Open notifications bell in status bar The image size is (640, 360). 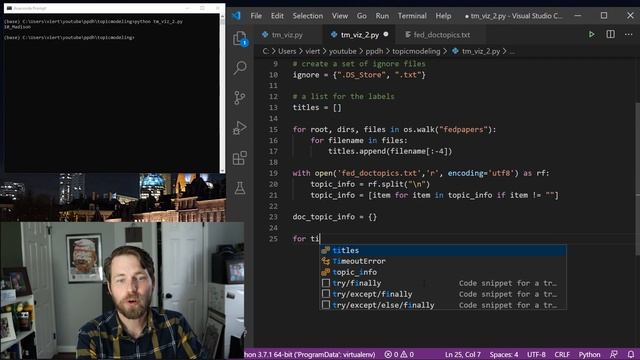[631, 354]
